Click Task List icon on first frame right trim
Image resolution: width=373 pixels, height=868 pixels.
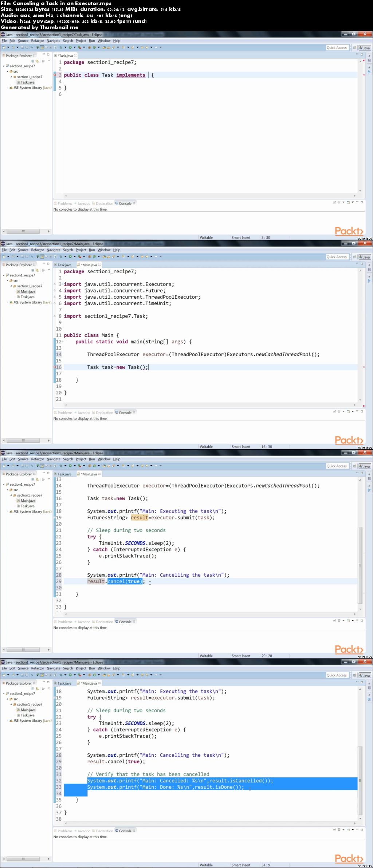pyautogui.click(x=369, y=60)
